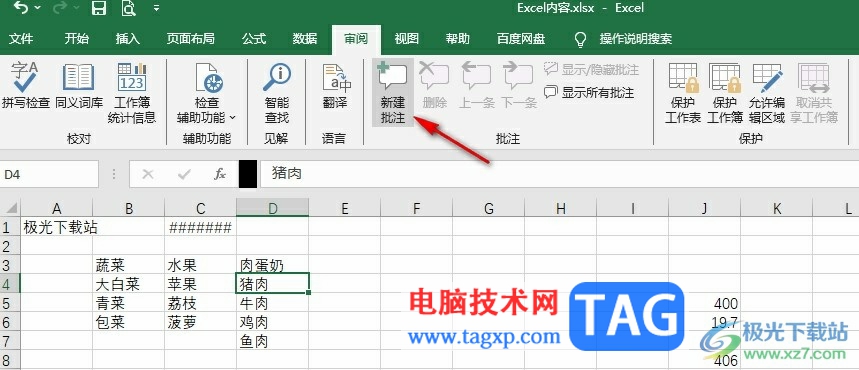Click 保护工作表 protect sheet

coord(683,93)
